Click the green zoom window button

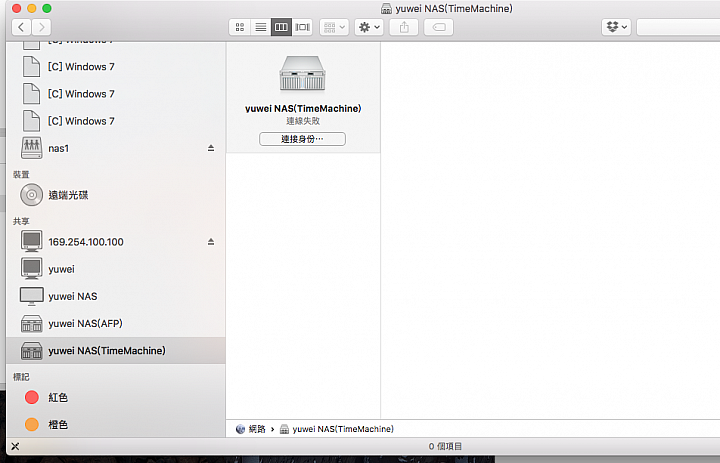pos(47,8)
